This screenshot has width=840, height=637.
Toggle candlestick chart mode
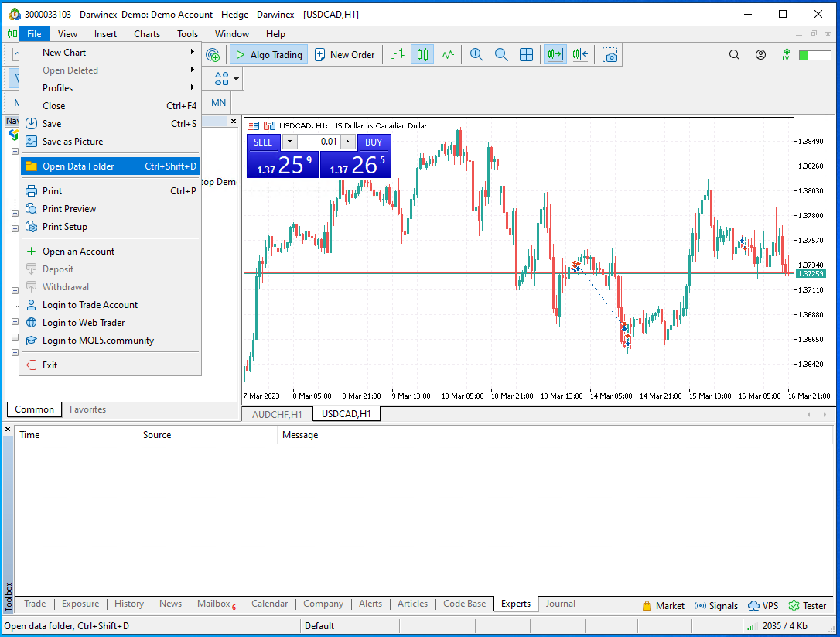click(x=422, y=55)
